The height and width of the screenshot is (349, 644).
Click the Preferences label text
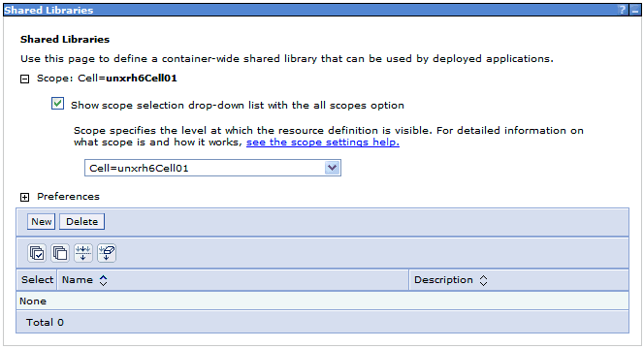(x=68, y=196)
